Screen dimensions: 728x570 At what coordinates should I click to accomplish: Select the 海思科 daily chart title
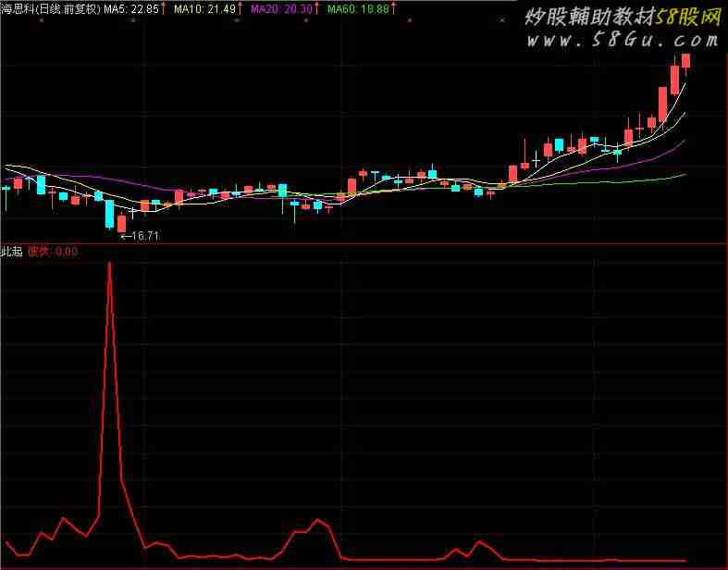50,8
